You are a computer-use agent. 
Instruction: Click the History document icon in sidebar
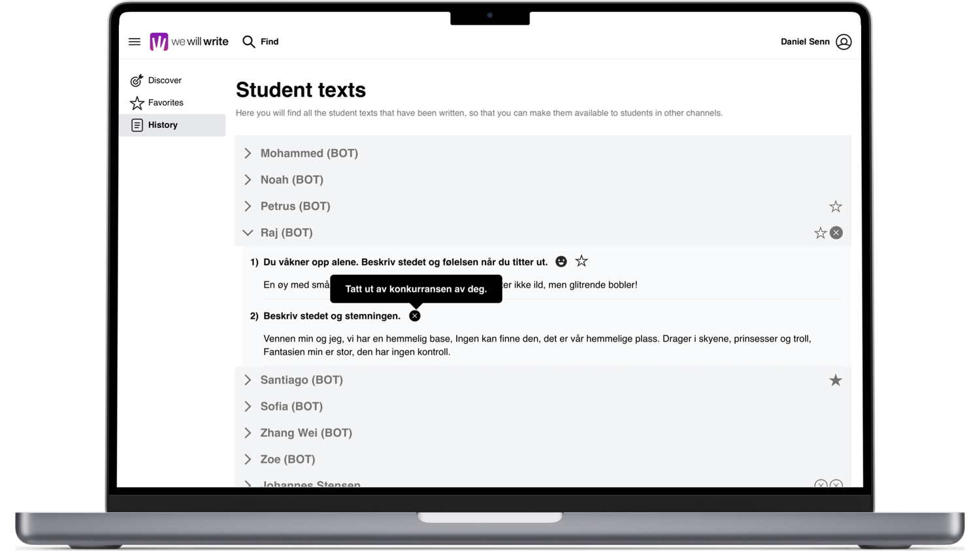click(137, 125)
